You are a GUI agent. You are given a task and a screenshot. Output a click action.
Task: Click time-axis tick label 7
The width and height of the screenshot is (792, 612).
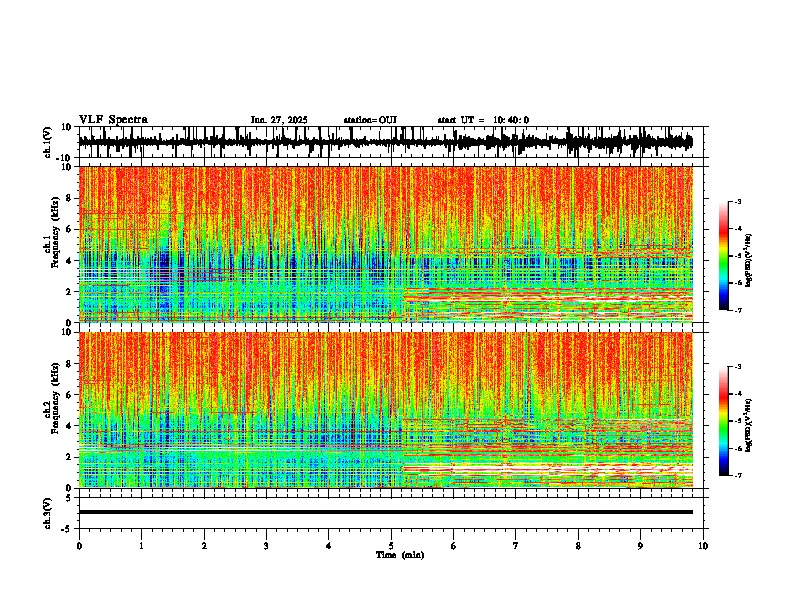[x=516, y=546]
